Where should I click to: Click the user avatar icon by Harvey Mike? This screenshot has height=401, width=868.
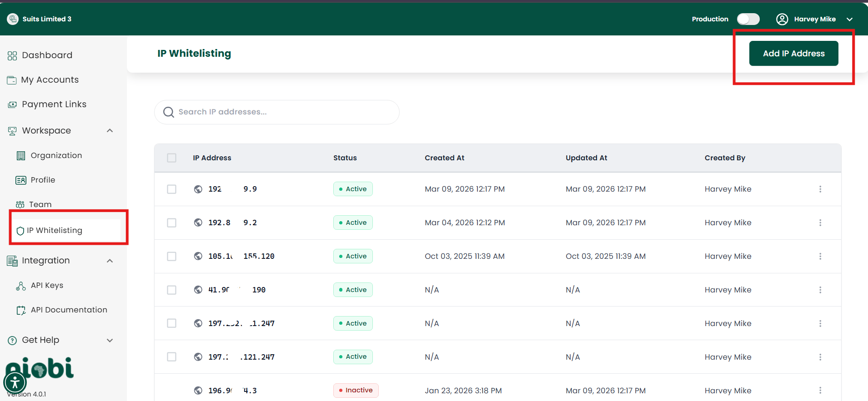click(782, 19)
